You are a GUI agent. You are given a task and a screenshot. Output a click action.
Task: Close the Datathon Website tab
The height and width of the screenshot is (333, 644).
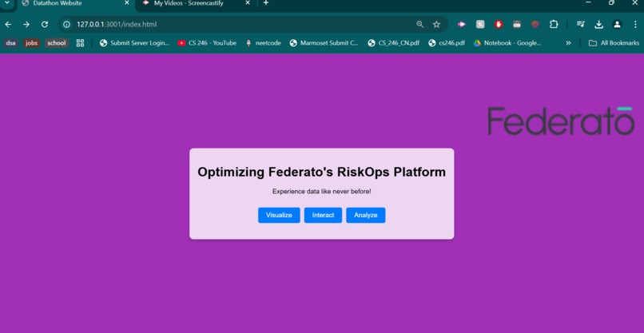127,3
